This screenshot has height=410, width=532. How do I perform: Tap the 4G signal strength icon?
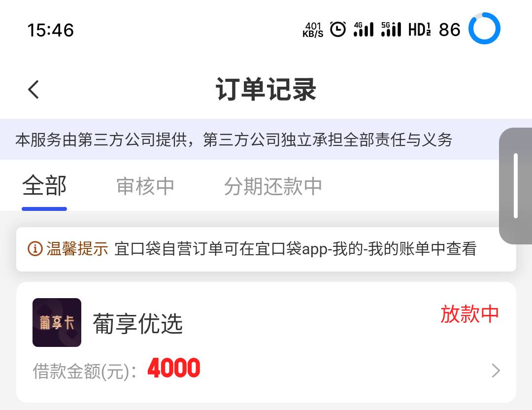(x=364, y=29)
